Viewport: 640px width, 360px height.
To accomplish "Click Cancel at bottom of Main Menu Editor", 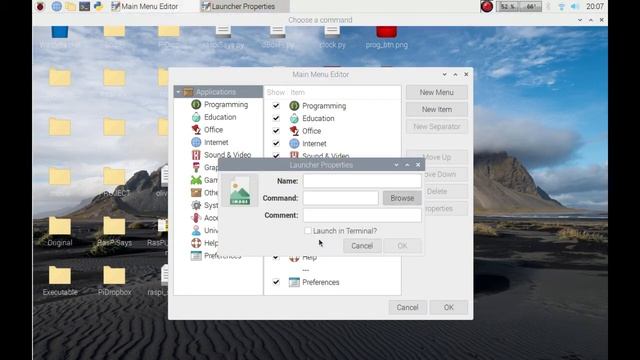I will tap(407, 307).
